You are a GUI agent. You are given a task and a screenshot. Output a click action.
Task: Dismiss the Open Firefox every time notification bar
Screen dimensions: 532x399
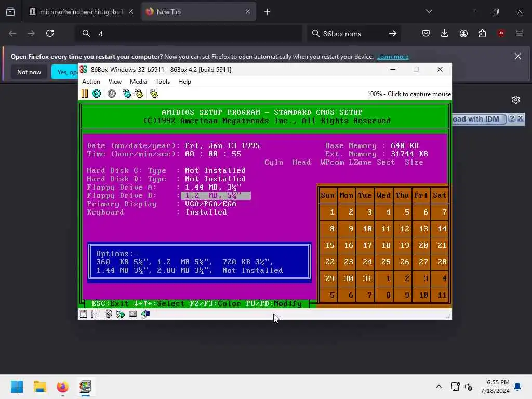518,56
